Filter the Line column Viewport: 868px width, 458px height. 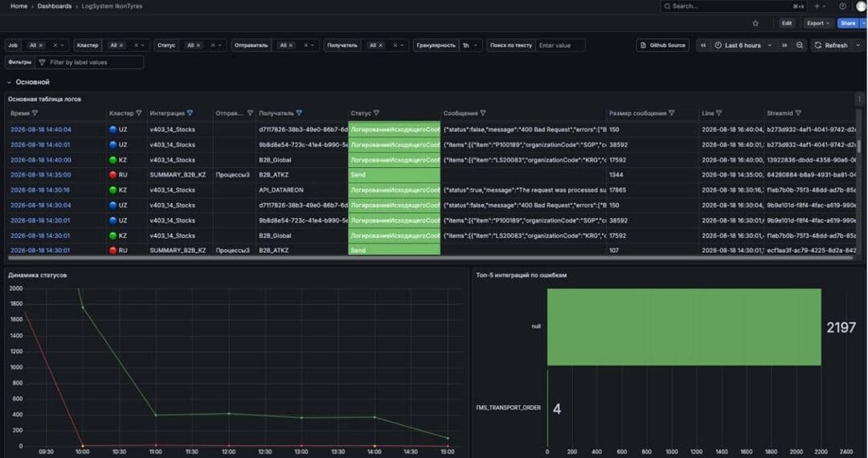click(x=719, y=113)
